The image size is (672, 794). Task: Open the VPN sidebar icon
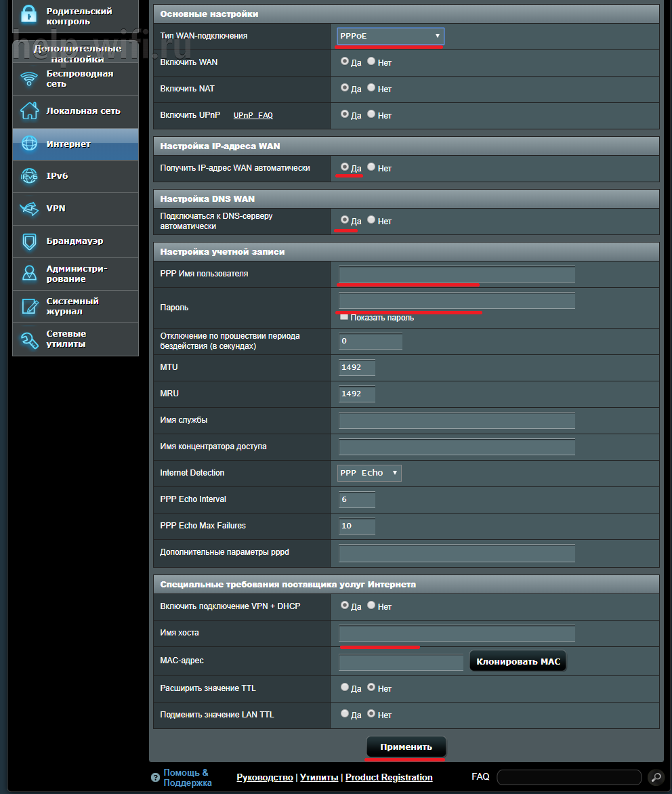(29, 209)
